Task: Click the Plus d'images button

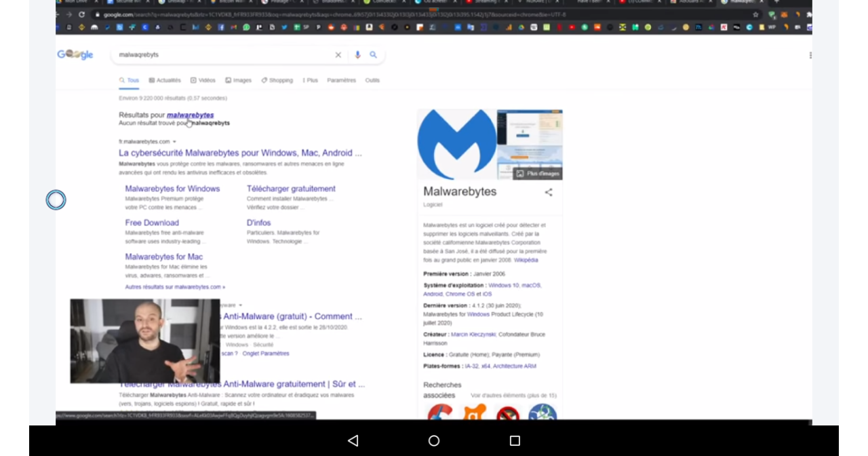Action: (x=537, y=174)
